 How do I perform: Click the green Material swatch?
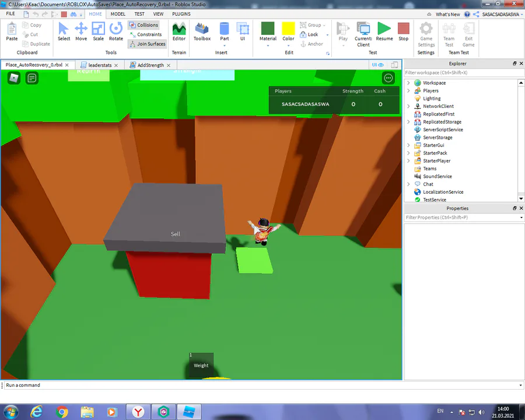pyautogui.click(x=268, y=28)
